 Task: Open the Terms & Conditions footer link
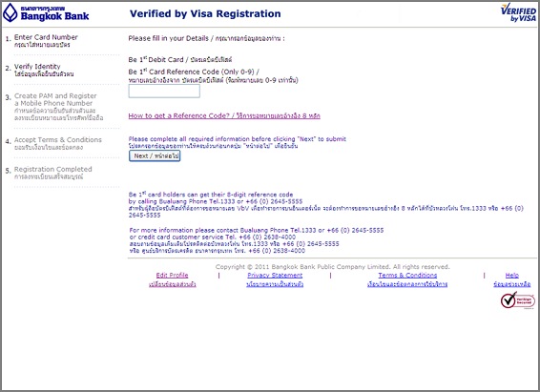[407, 275]
